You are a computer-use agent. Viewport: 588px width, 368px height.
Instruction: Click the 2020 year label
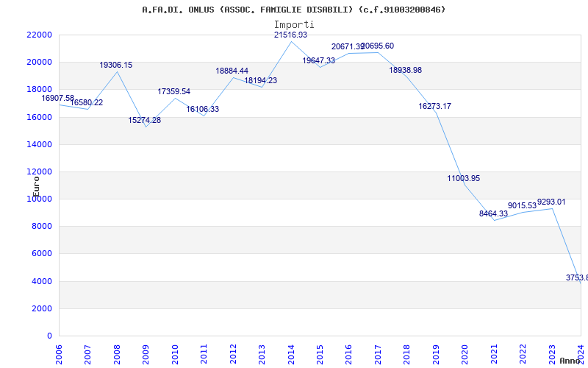point(465,354)
